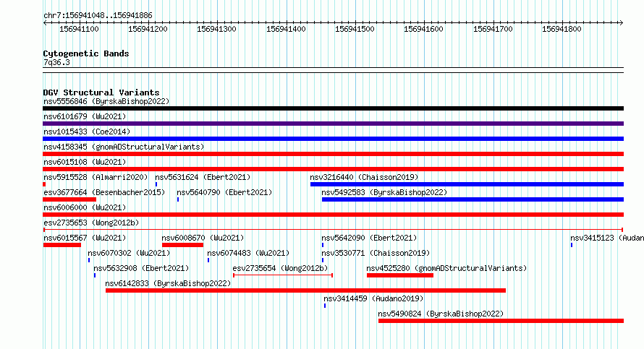644x349 pixels.
Task: Click nsv5492583 (ByrskaBishop2022) label
Action: [384, 192]
